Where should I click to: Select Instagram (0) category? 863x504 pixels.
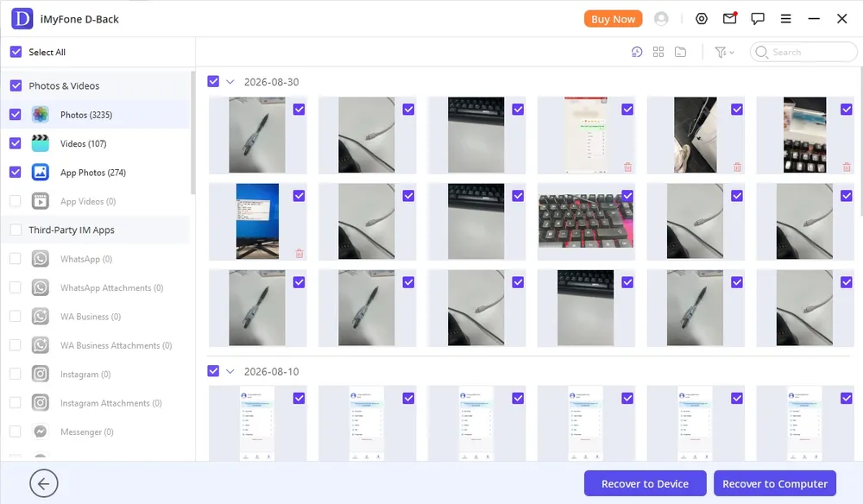95,375
